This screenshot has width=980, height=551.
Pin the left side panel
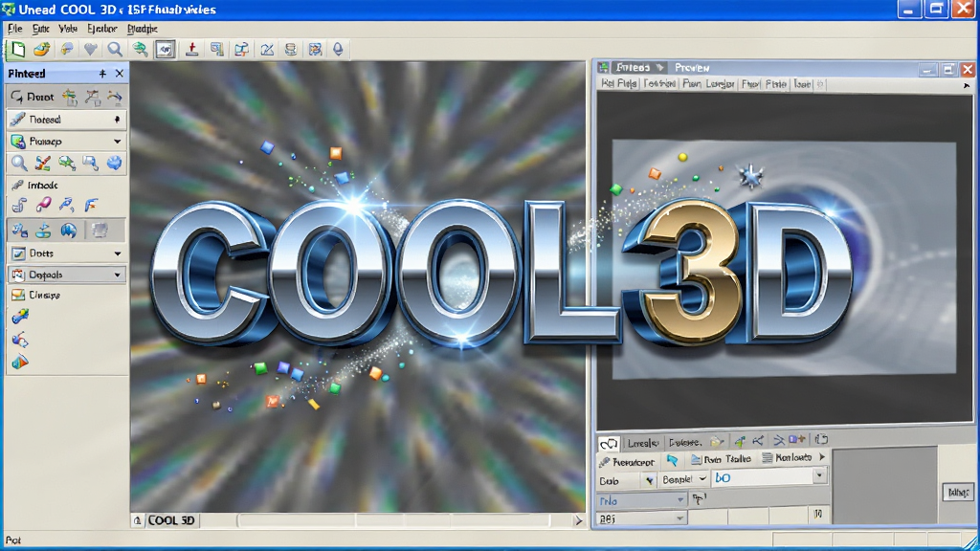102,74
